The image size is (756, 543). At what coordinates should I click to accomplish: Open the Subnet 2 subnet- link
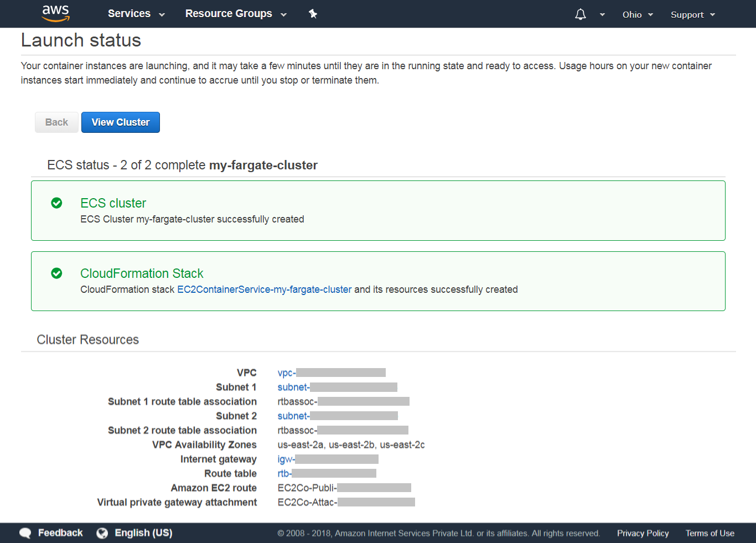tap(338, 416)
